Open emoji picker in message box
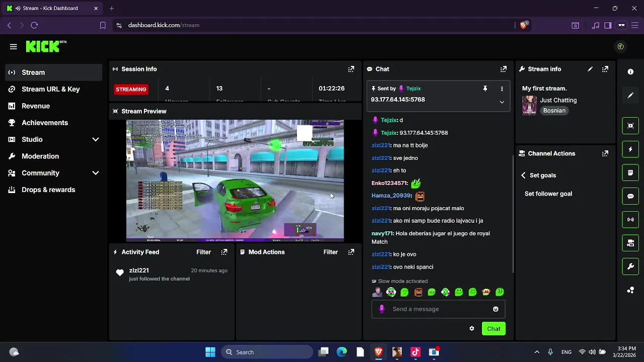 click(x=496, y=309)
